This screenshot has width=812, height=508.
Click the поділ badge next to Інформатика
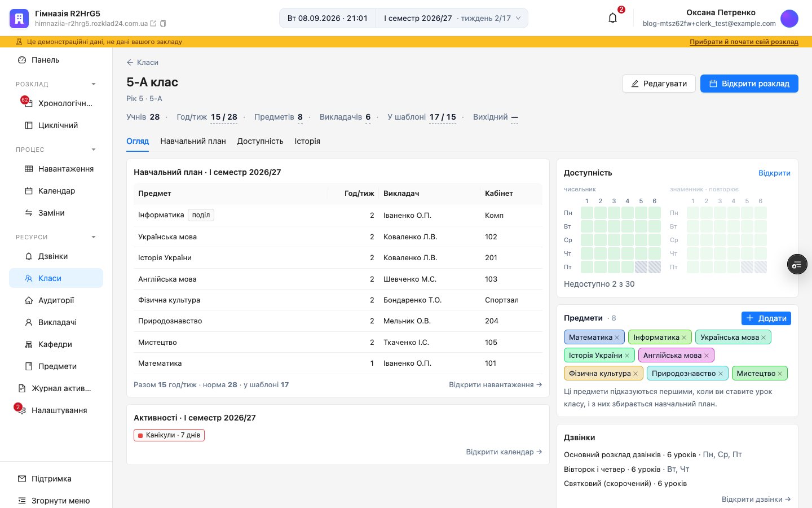[201, 215]
